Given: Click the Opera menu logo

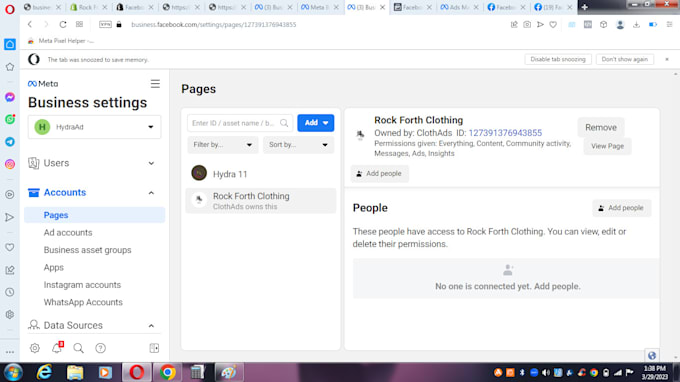Looking at the screenshot, I should tap(10, 9).
